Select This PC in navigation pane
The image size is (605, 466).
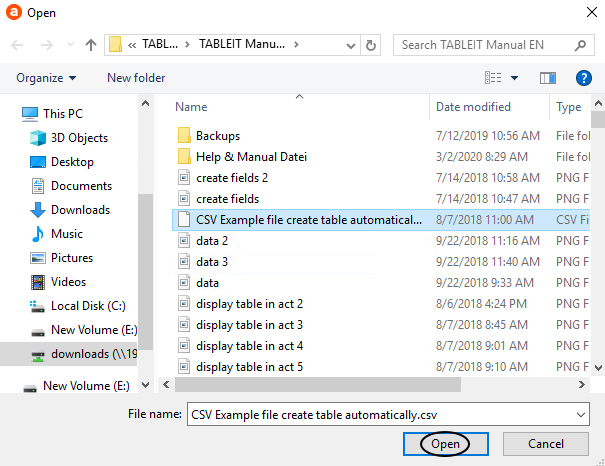pos(52,114)
